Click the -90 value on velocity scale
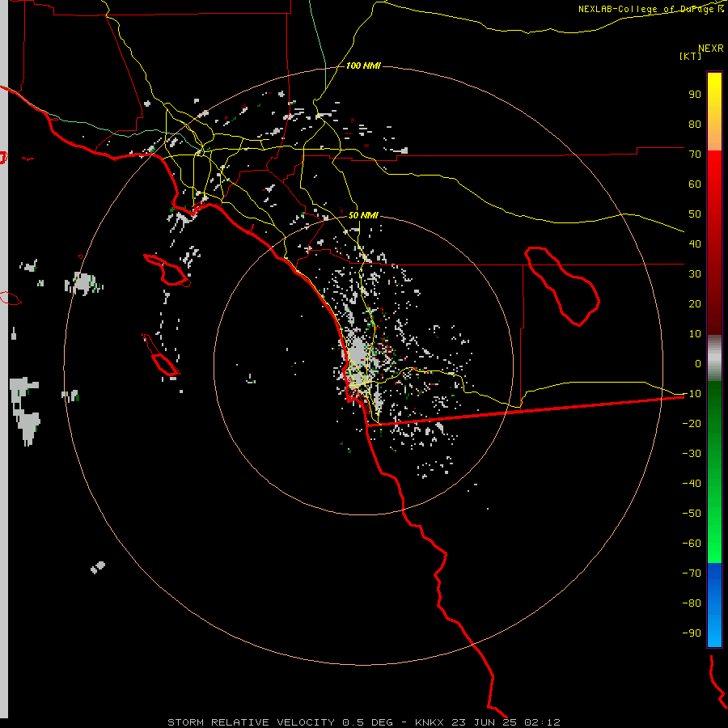 (x=692, y=633)
